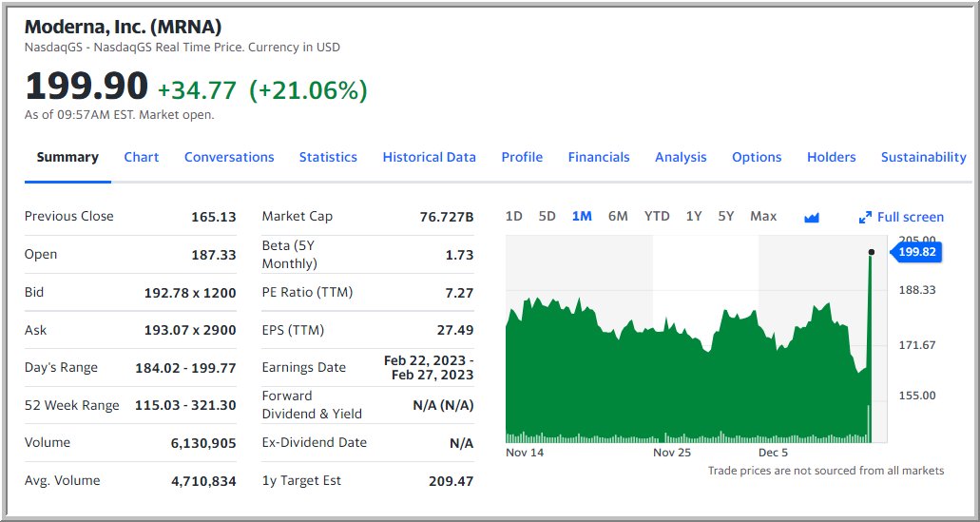980x522 pixels.
Task: Open the Sustainability tab
Action: [924, 158]
